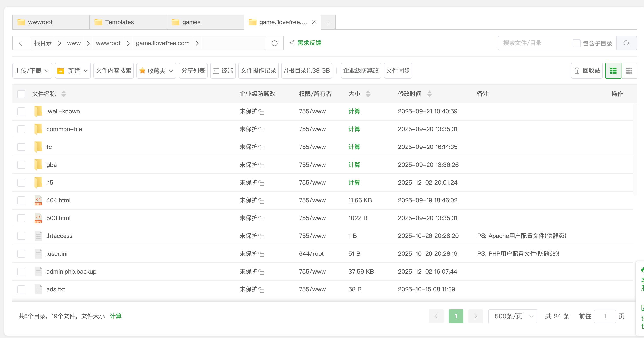This screenshot has width=644, height=338.
Task: Open the recycle bin
Action: click(x=587, y=71)
